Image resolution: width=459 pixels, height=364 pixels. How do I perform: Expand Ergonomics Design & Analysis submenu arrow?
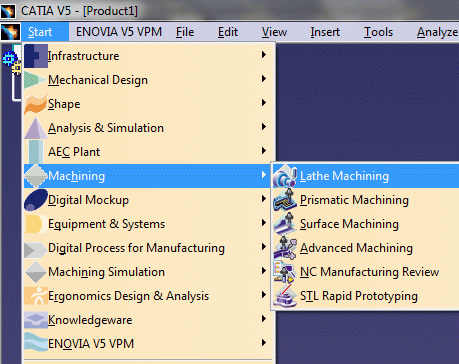click(264, 294)
